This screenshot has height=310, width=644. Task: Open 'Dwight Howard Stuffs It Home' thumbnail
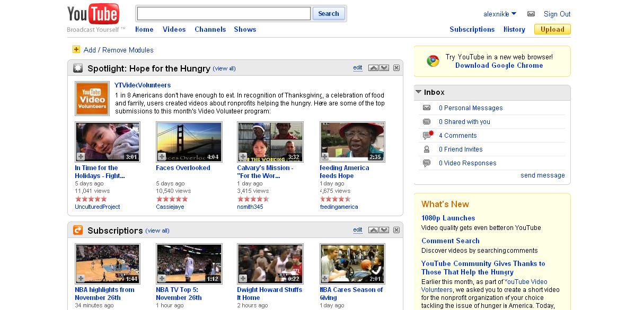click(270, 264)
